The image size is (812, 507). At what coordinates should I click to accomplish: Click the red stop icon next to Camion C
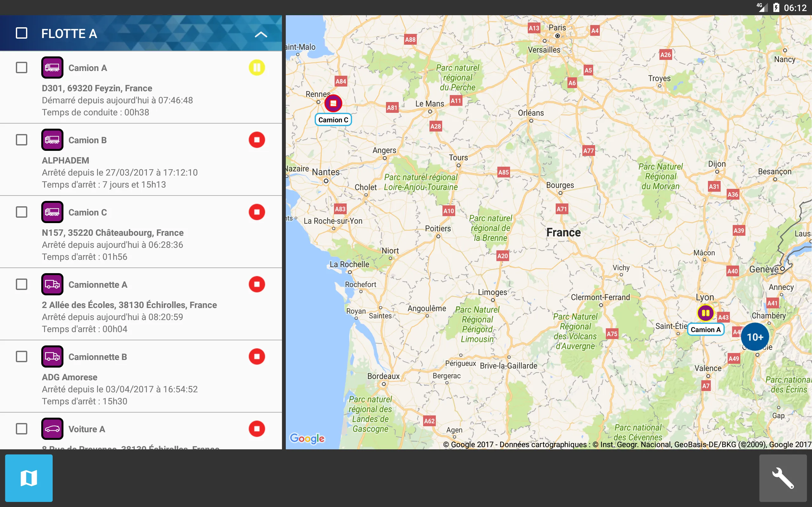(x=257, y=212)
